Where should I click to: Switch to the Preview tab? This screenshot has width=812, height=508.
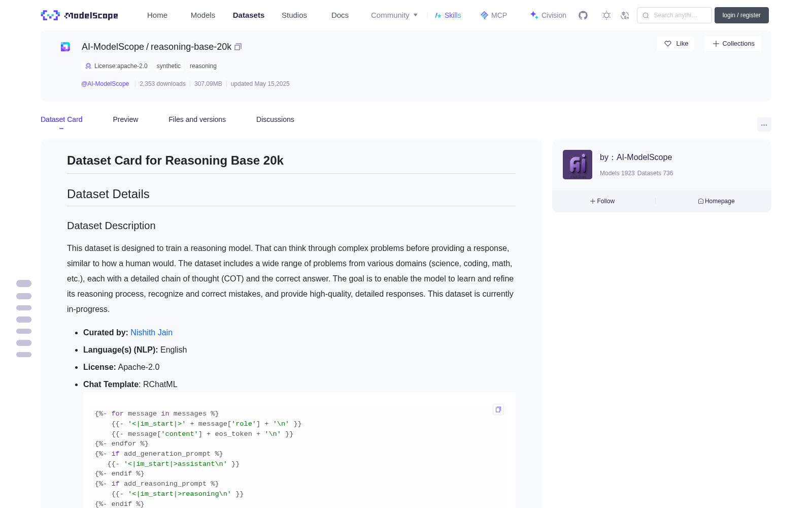point(125,119)
